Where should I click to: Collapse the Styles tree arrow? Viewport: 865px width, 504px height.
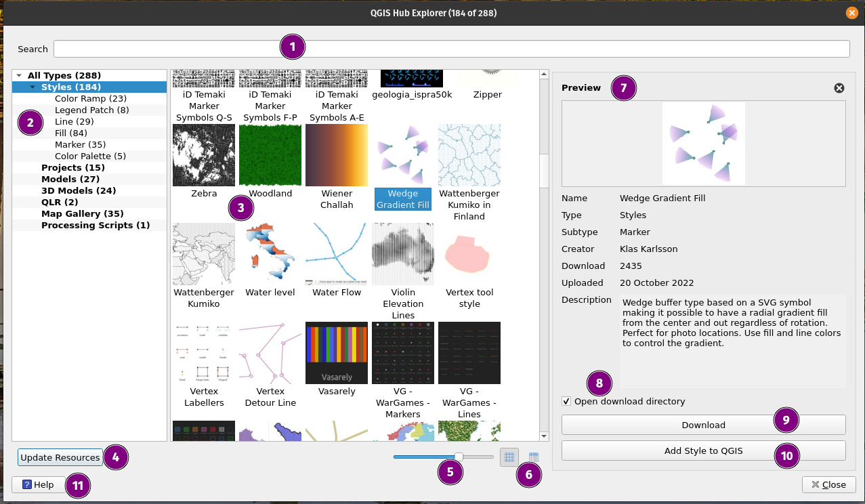point(33,87)
